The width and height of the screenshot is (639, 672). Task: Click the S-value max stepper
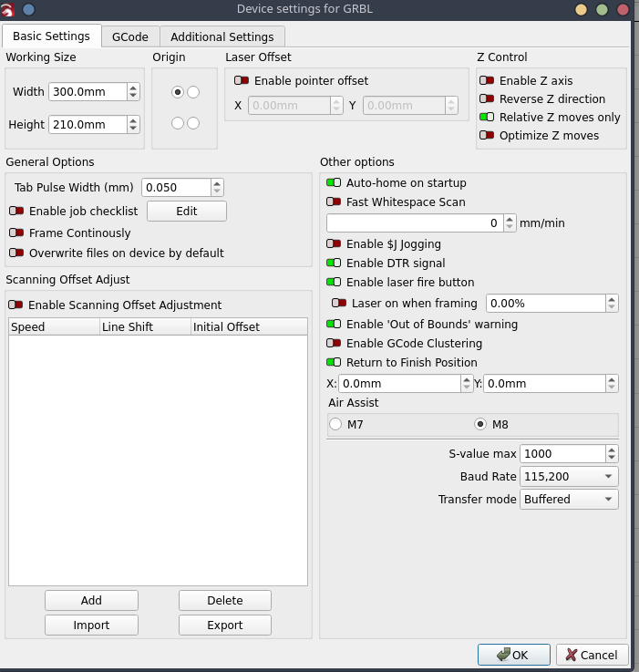pyautogui.click(x=612, y=453)
